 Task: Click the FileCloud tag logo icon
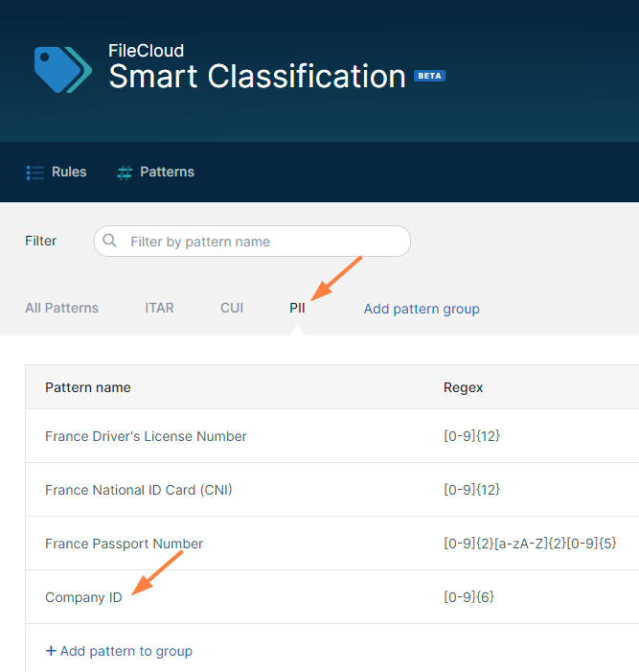62,69
